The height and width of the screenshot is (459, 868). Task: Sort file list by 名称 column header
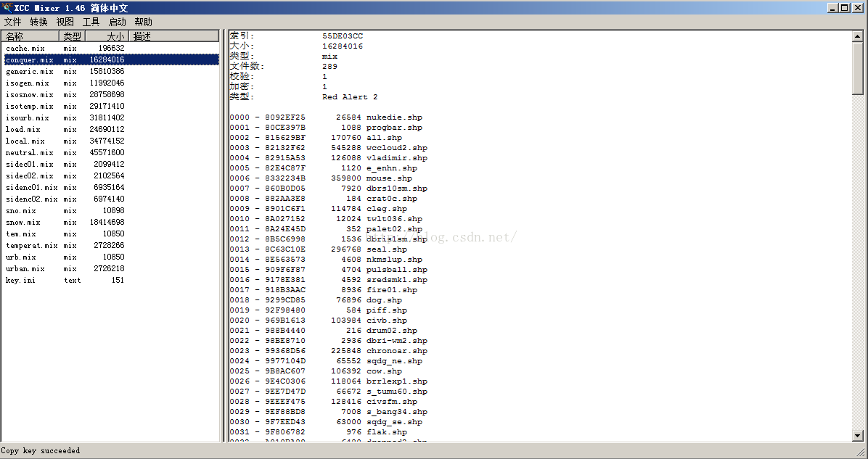(x=31, y=36)
